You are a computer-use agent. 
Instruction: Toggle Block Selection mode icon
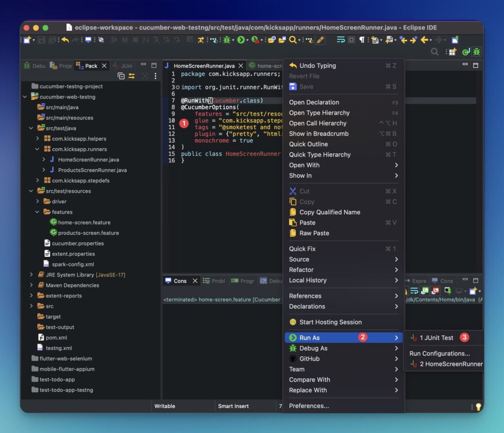pyautogui.click(x=351, y=40)
